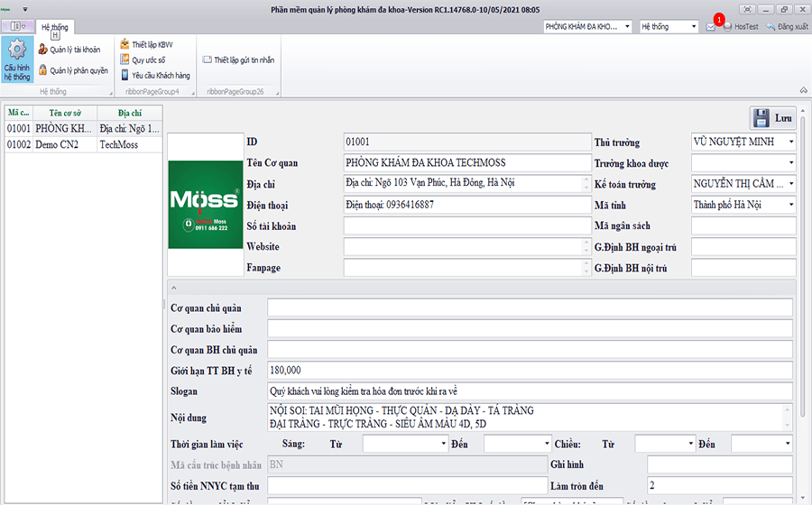The width and height of the screenshot is (812, 505).
Task: Click the Đăng xuất logout button
Action: [x=787, y=27]
